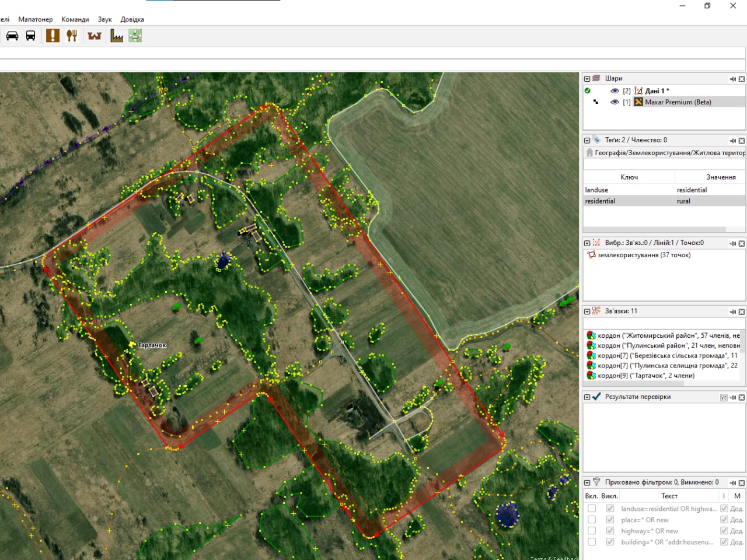The height and width of the screenshot is (560, 747).
Task: Open the Команди menu
Action: click(x=75, y=19)
